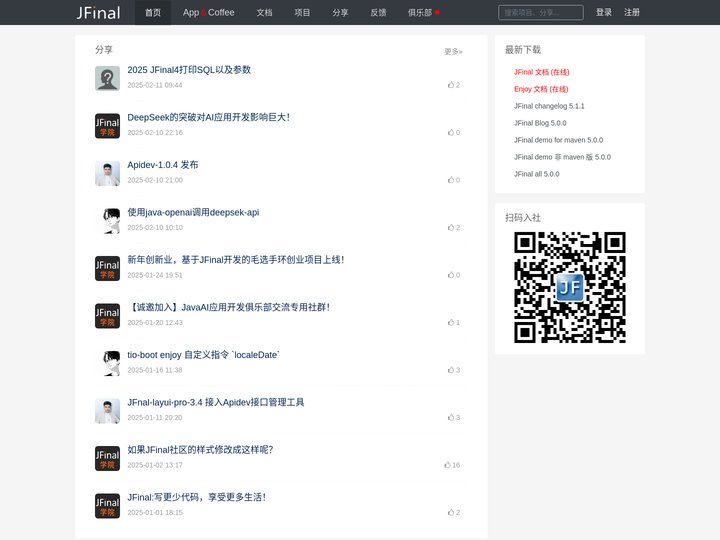The width and height of the screenshot is (720, 540).
Task: Click JFinal学院 avatar beside 写更少代码 post
Action: tap(107, 506)
